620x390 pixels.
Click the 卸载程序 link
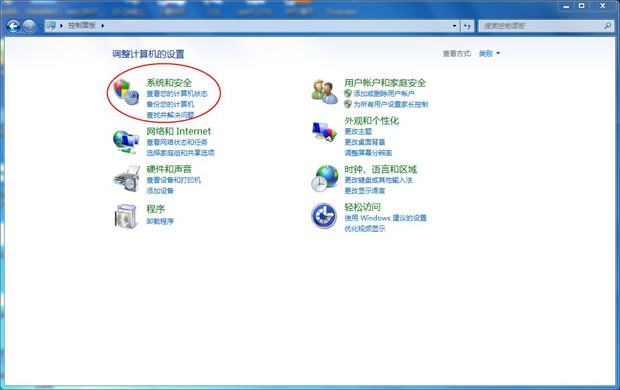pyautogui.click(x=160, y=221)
